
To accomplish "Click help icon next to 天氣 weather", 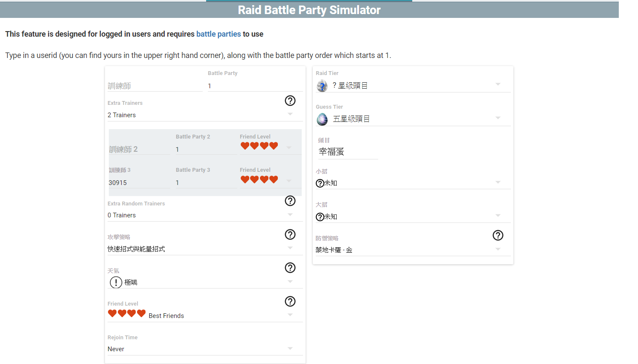I will [290, 268].
